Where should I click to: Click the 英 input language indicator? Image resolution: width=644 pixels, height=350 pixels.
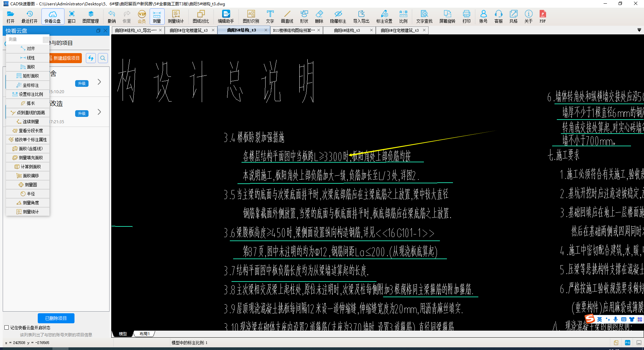[x=600, y=319]
